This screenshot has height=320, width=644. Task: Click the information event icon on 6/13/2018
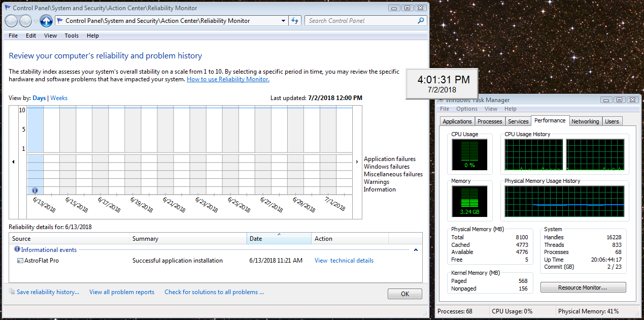pos(35,190)
